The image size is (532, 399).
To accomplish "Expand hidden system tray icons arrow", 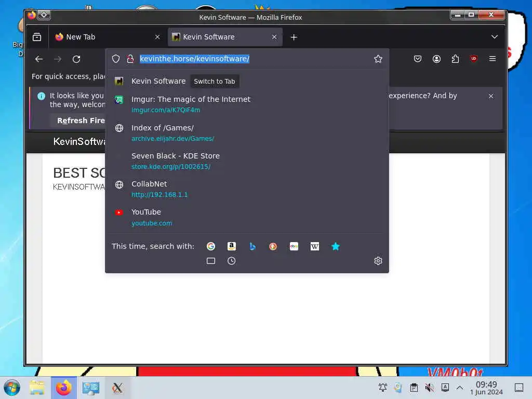I will point(460,388).
